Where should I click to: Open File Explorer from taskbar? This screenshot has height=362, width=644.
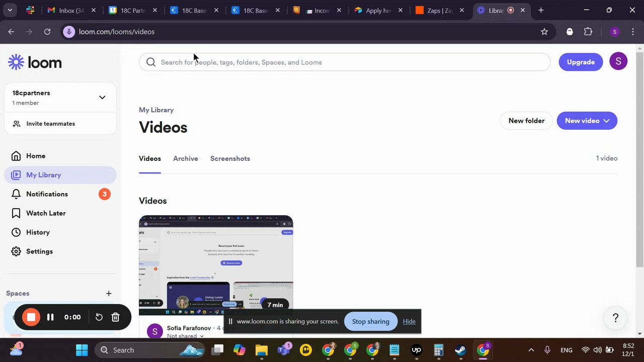tap(261, 350)
